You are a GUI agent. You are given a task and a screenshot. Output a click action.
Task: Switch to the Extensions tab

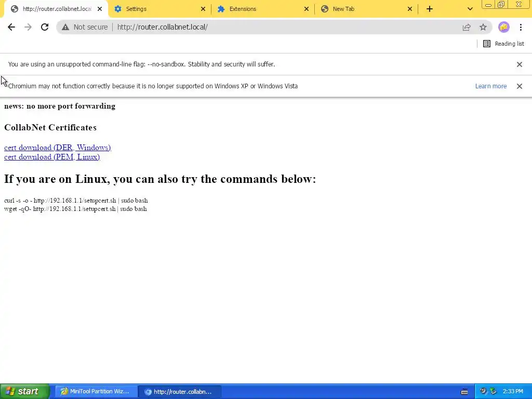click(x=263, y=9)
